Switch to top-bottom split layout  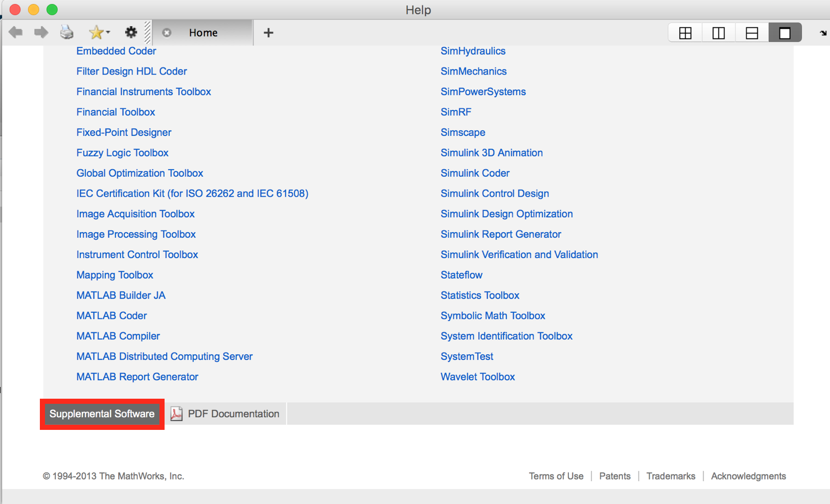(x=752, y=33)
